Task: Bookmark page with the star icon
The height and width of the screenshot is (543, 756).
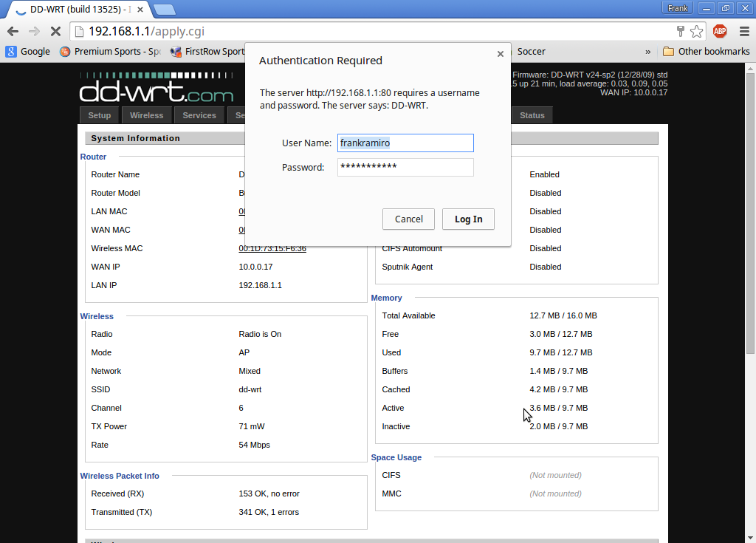Action: [x=697, y=31]
